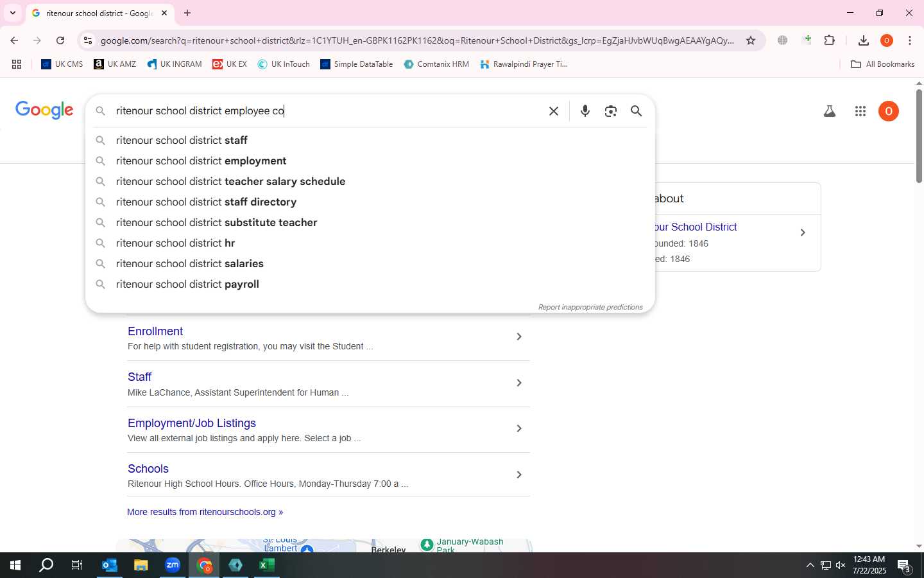924x578 pixels.
Task: Reload the current page
Action: (x=60, y=40)
